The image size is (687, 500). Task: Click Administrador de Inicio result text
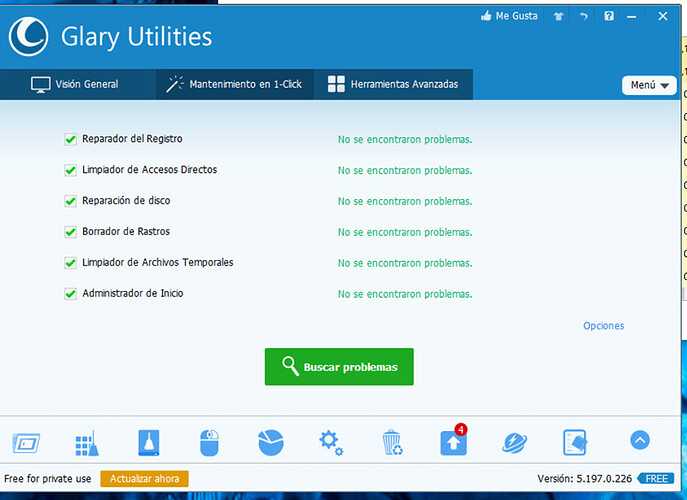click(x=405, y=294)
